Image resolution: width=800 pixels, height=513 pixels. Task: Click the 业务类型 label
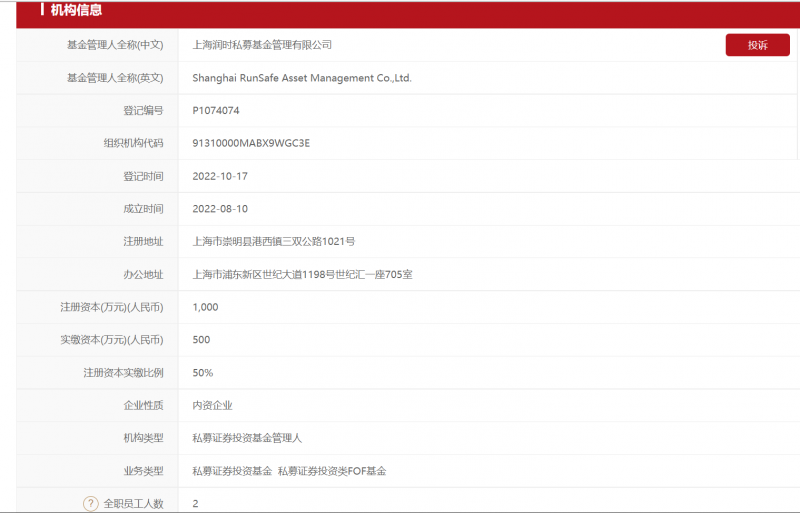(143, 471)
